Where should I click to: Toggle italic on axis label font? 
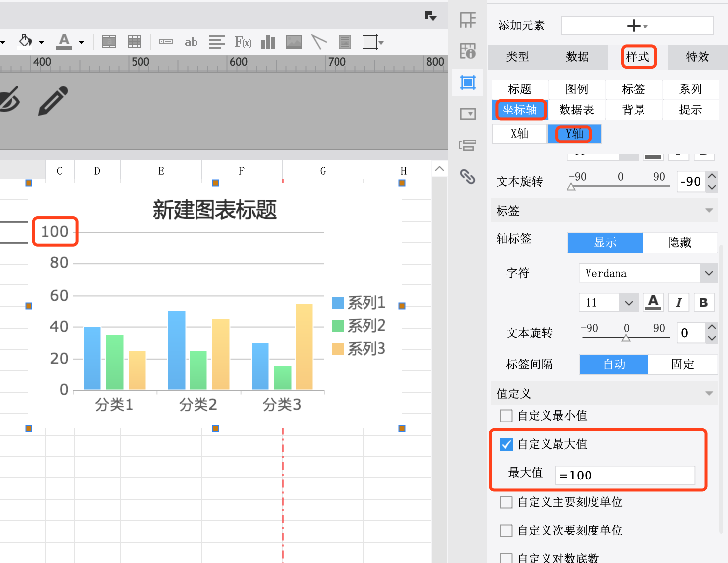click(x=679, y=302)
